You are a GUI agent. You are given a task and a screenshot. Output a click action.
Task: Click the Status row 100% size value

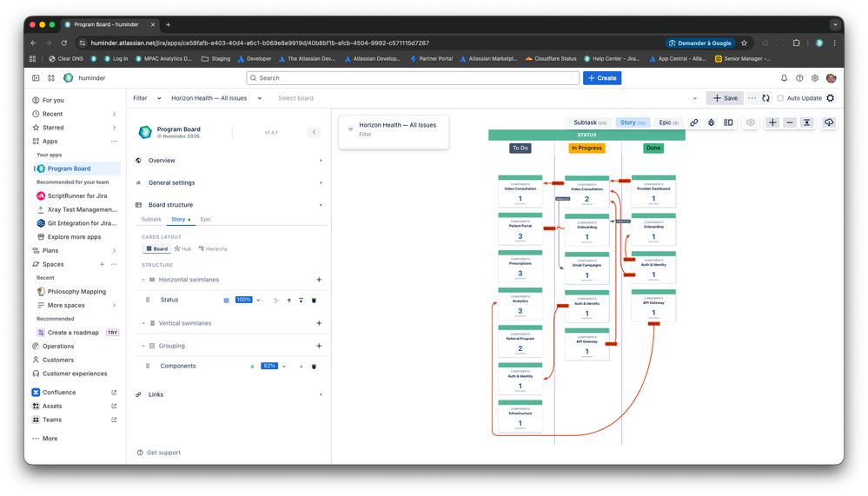pos(243,300)
